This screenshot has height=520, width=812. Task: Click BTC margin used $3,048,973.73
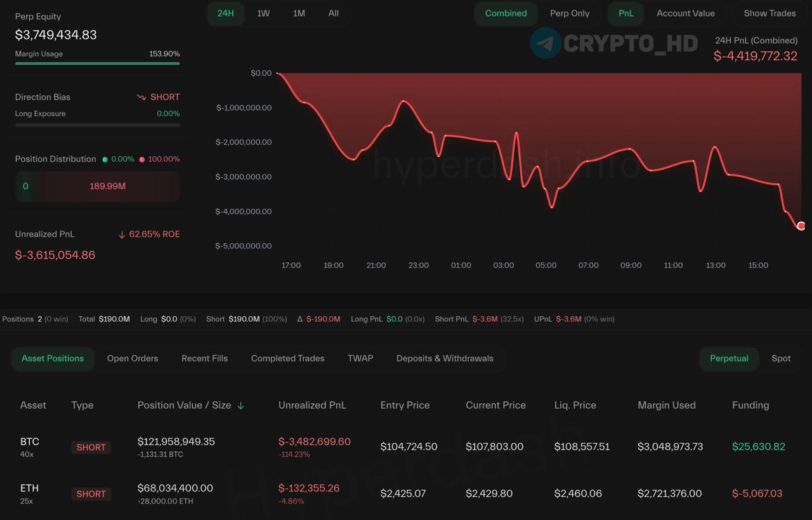tap(670, 447)
